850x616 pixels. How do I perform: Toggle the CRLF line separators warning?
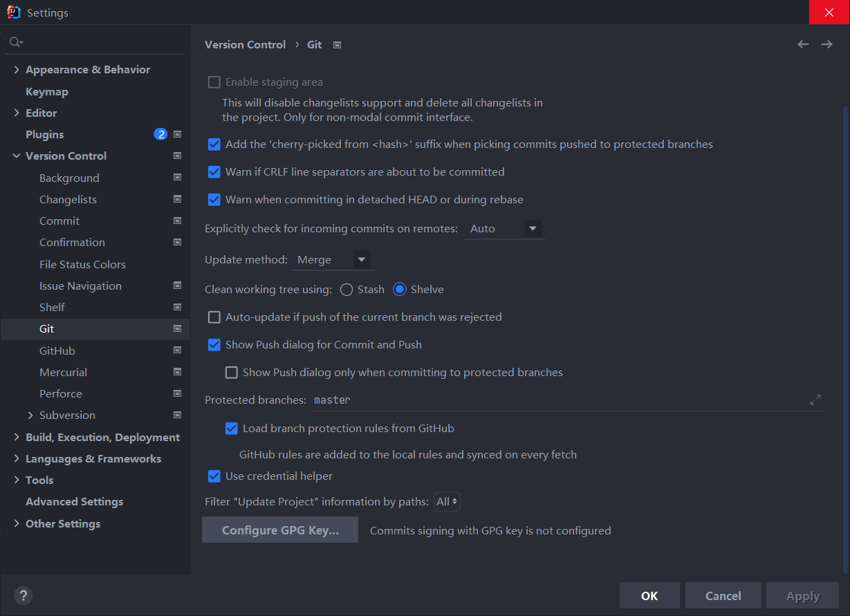tap(214, 172)
